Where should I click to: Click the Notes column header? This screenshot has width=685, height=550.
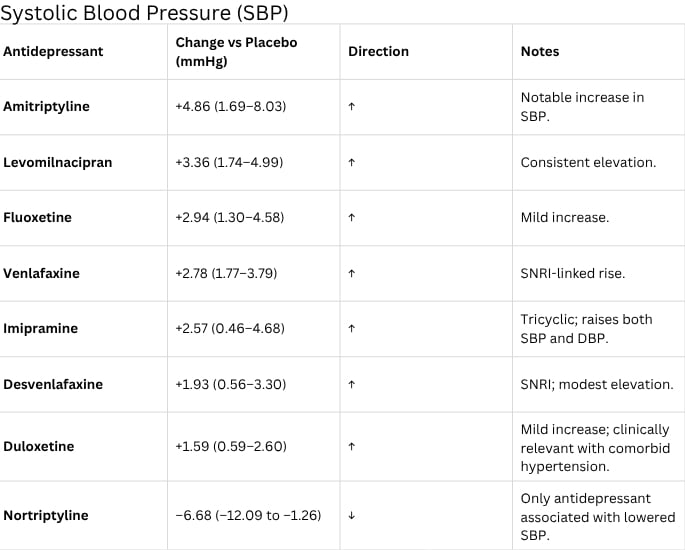pos(540,51)
